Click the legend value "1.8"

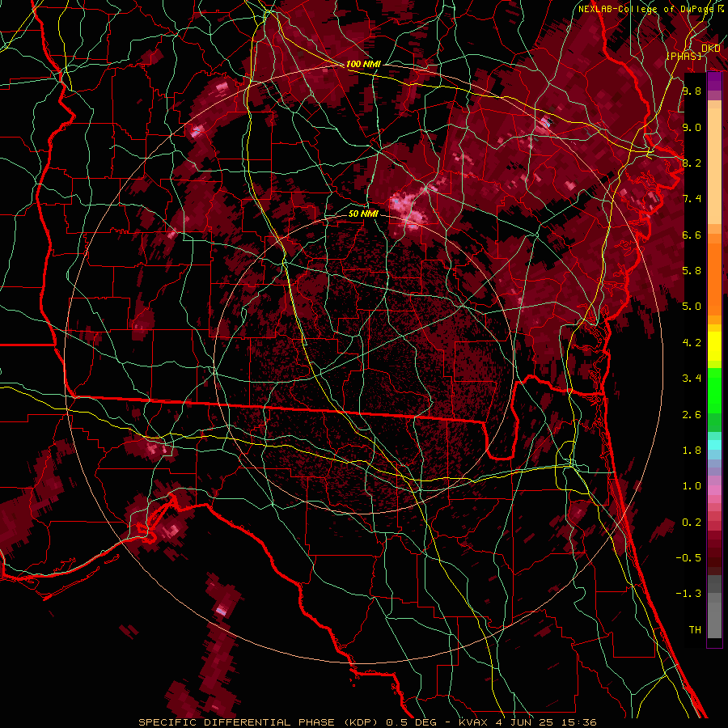[692, 451]
